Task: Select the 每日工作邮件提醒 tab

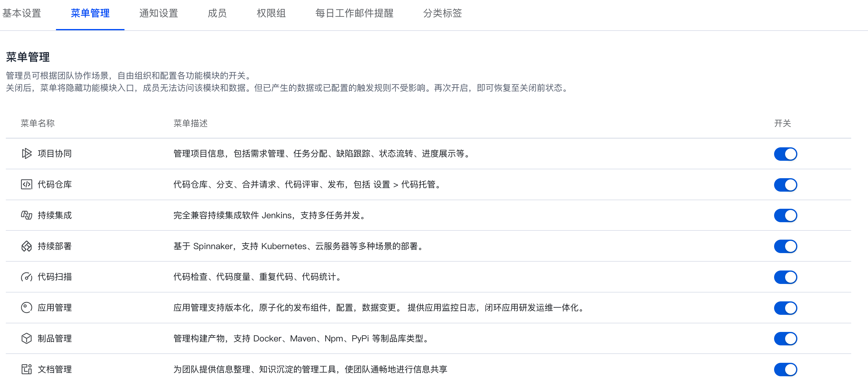Action: (x=354, y=13)
